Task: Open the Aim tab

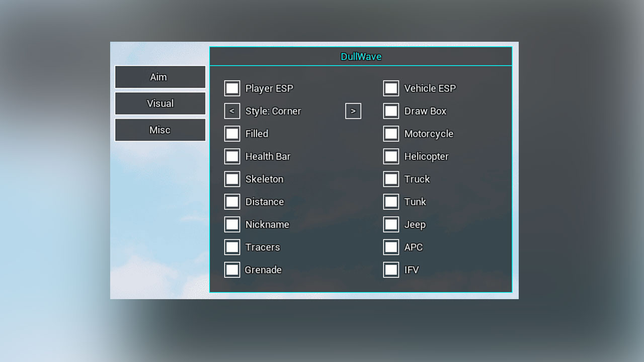Action: [160, 77]
